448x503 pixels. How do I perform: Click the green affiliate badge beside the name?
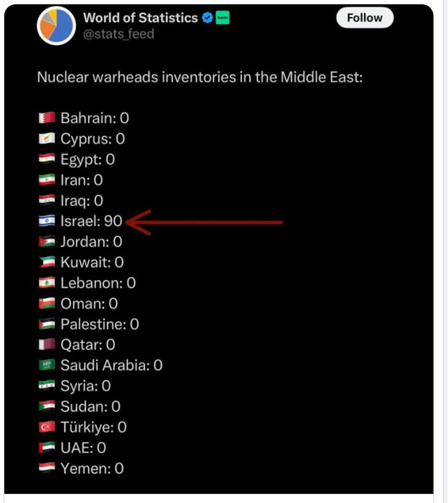pyautogui.click(x=223, y=18)
